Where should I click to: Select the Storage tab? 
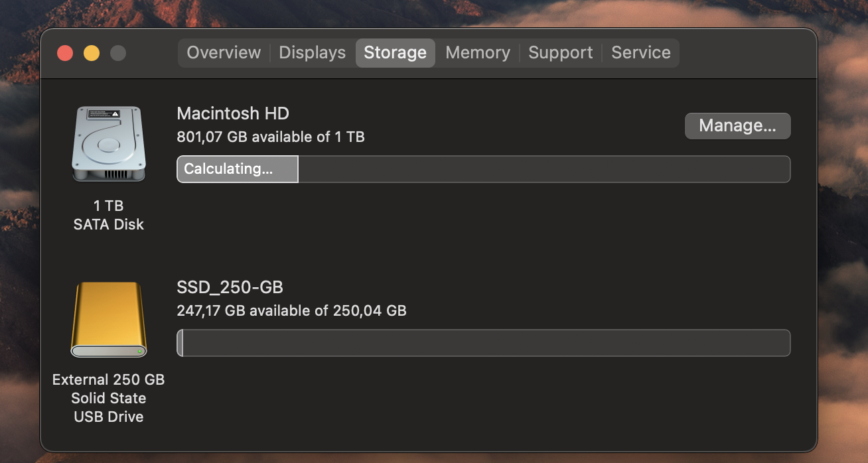395,53
